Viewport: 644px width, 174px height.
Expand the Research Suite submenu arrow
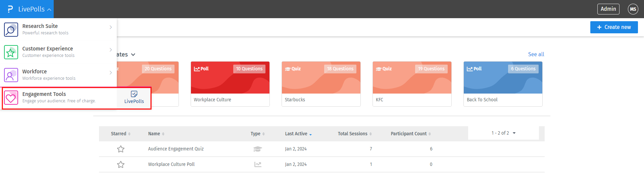[110, 27]
